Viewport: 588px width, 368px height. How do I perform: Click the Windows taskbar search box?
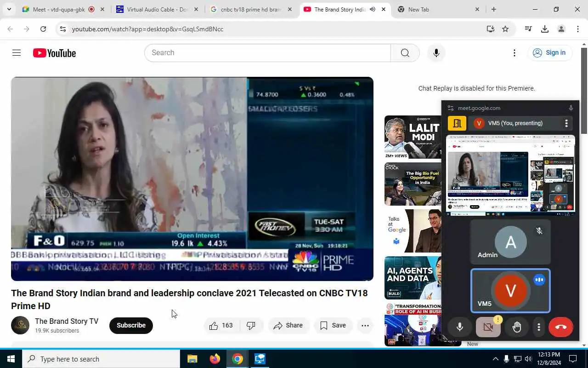(101, 359)
